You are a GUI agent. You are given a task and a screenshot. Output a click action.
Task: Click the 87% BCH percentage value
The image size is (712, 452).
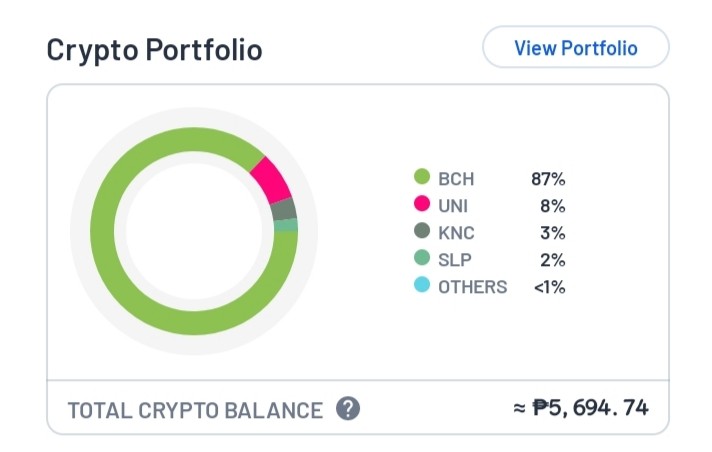tap(548, 179)
